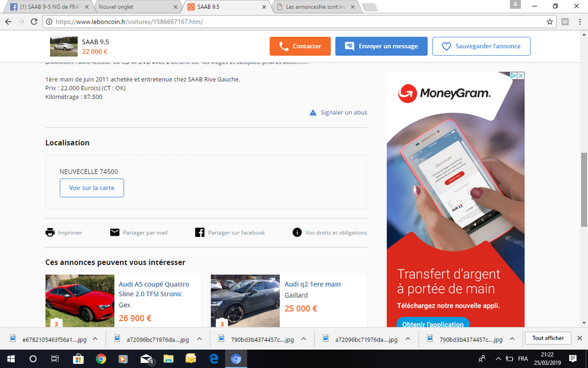The width and height of the screenshot is (588, 368).
Task: Click the NEUVECELLE 74500 location text
Action: point(89,171)
